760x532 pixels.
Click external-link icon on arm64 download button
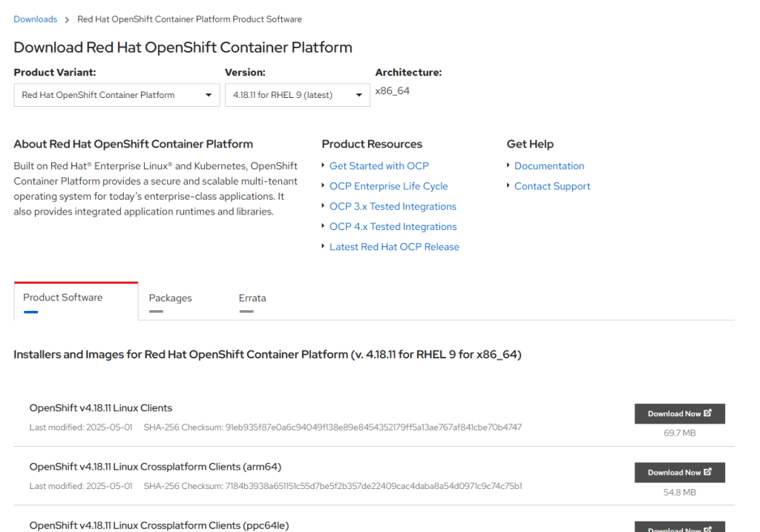(707, 472)
